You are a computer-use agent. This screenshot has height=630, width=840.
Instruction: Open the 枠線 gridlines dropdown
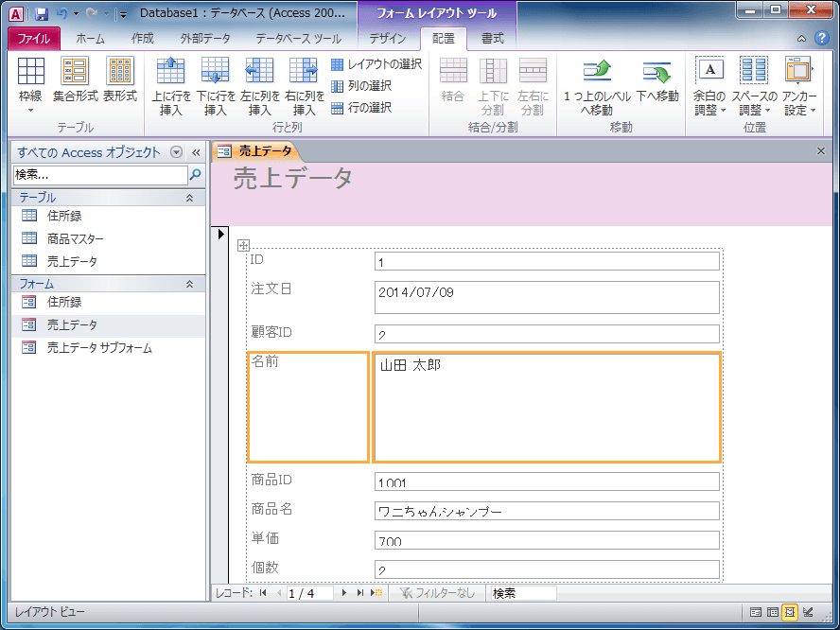(30, 84)
